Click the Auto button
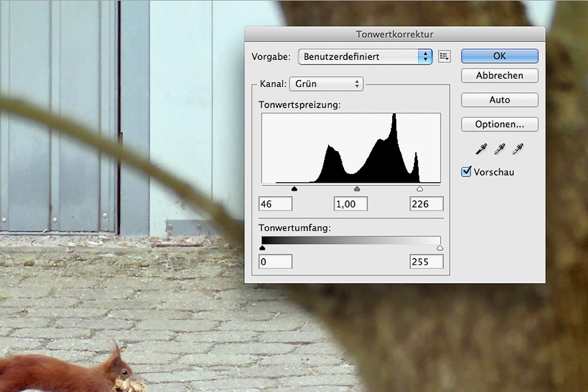The image size is (588, 392). point(499,100)
